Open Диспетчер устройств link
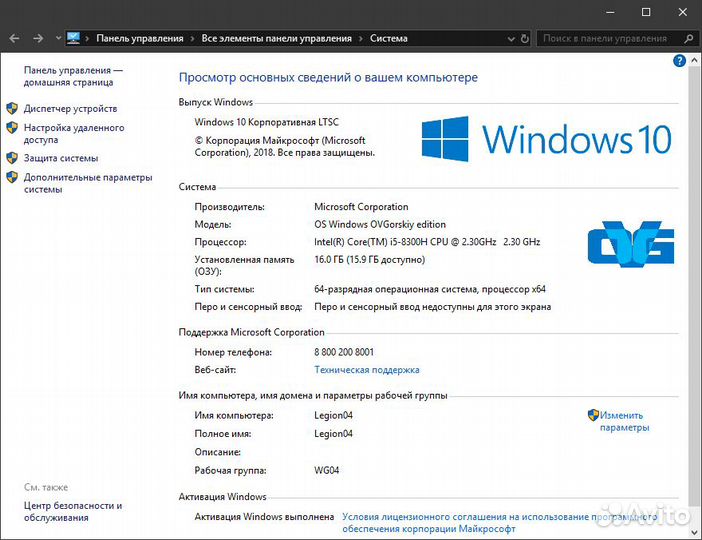 click(70, 108)
